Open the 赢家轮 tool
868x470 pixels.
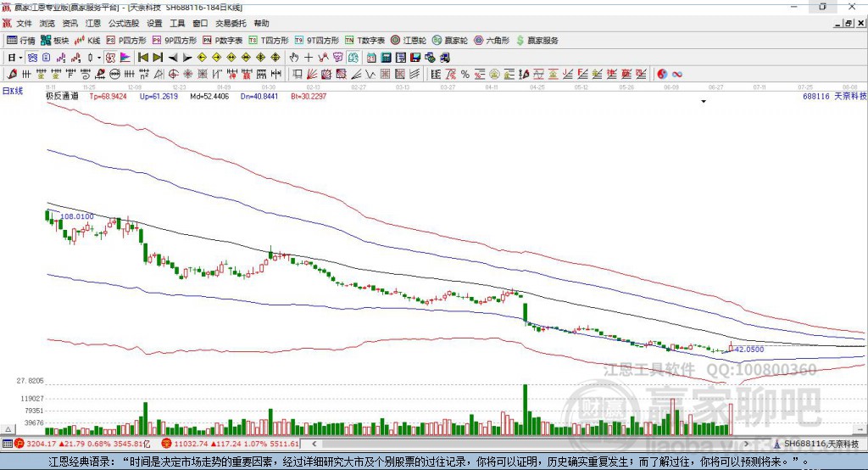click(449, 41)
